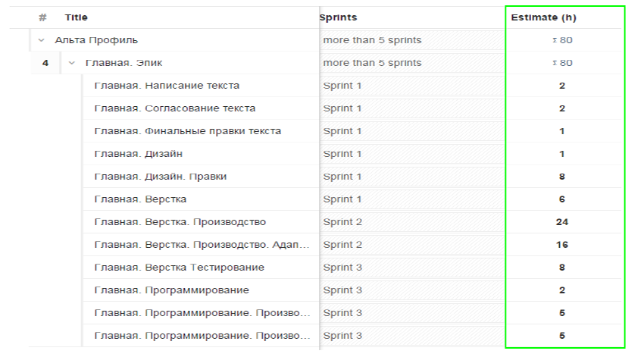Collapse the Альта Профиль row
Screen dimensions: 644x357
tap(41, 40)
